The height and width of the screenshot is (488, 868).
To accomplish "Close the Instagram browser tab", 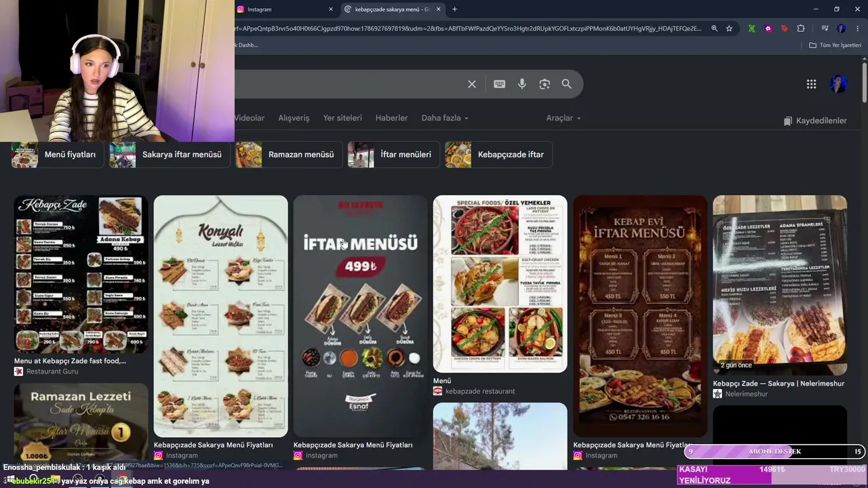I will click(331, 9).
